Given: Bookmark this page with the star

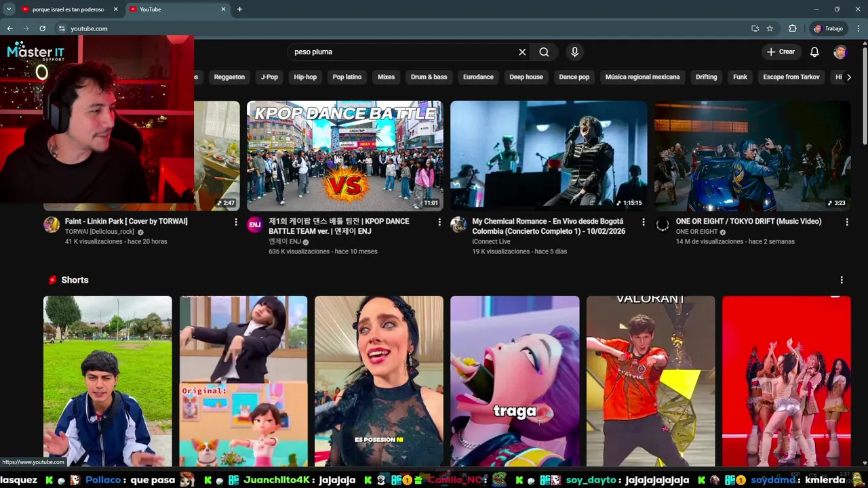Looking at the screenshot, I should click(770, 28).
